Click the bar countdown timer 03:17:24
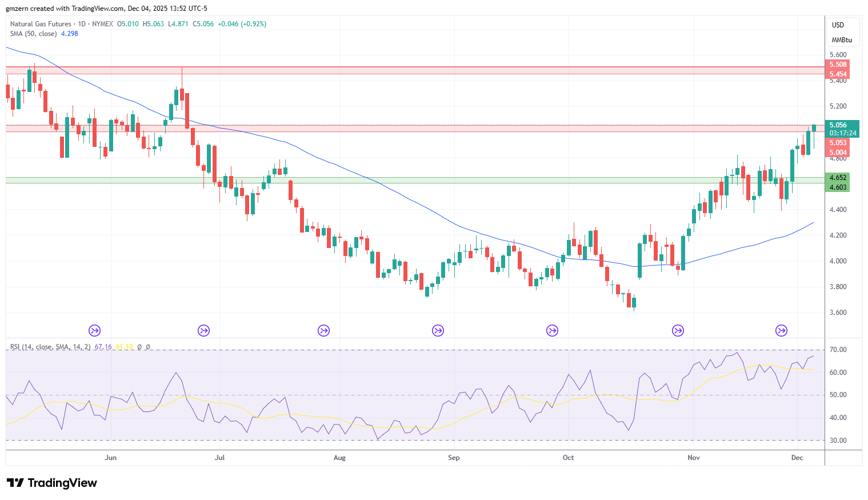 (843, 133)
